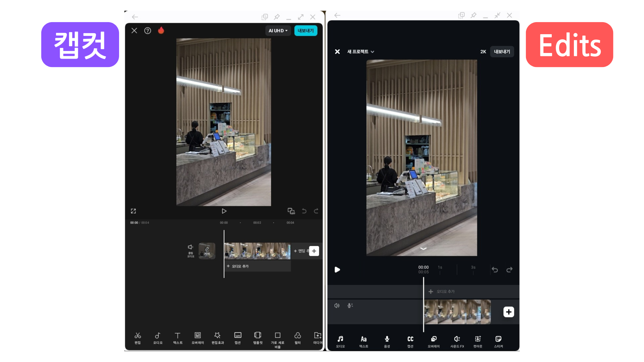Pin the CapCut window with the pin icon
This screenshot has width=644, height=362.
(277, 17)
